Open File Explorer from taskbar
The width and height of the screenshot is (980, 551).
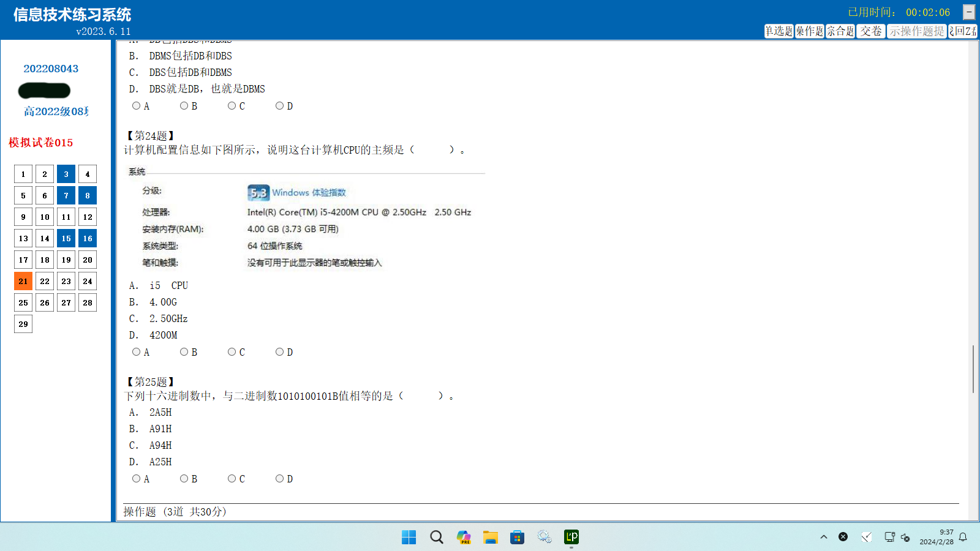click(x=490, y=537)
